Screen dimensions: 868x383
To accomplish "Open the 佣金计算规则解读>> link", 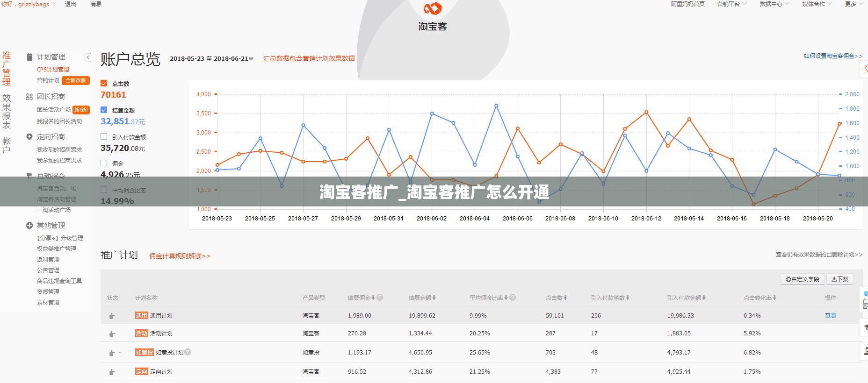I will [180, 256].
